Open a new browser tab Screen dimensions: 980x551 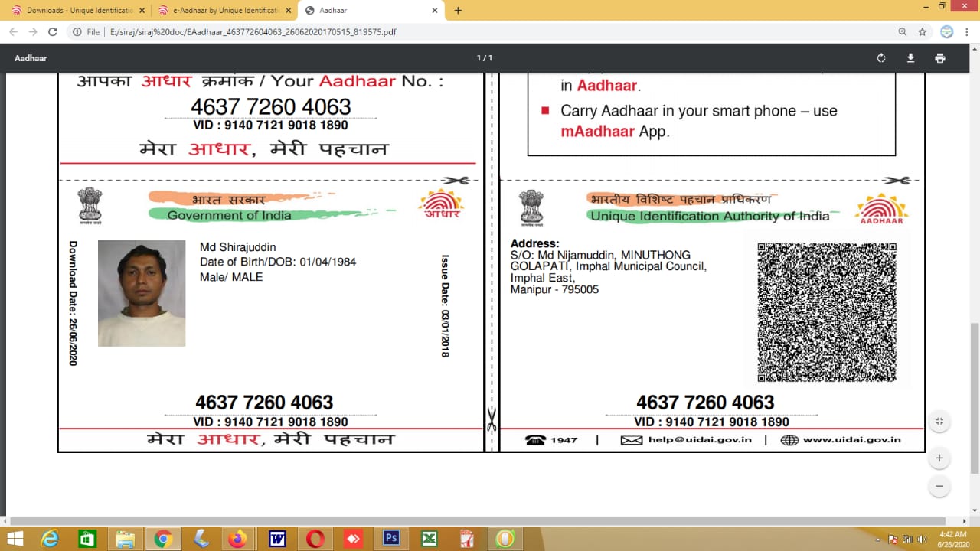click(458, 11)
